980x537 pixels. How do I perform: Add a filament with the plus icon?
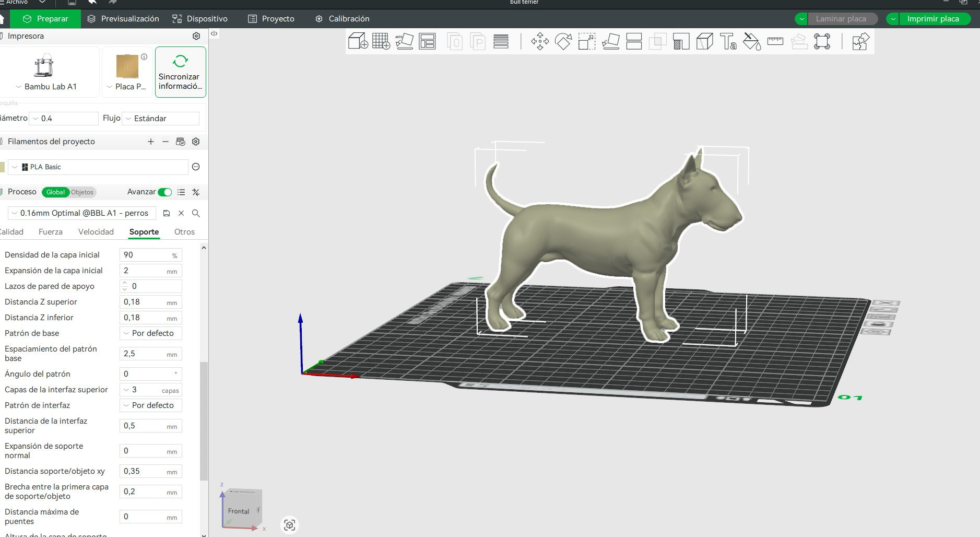(151, 142)
